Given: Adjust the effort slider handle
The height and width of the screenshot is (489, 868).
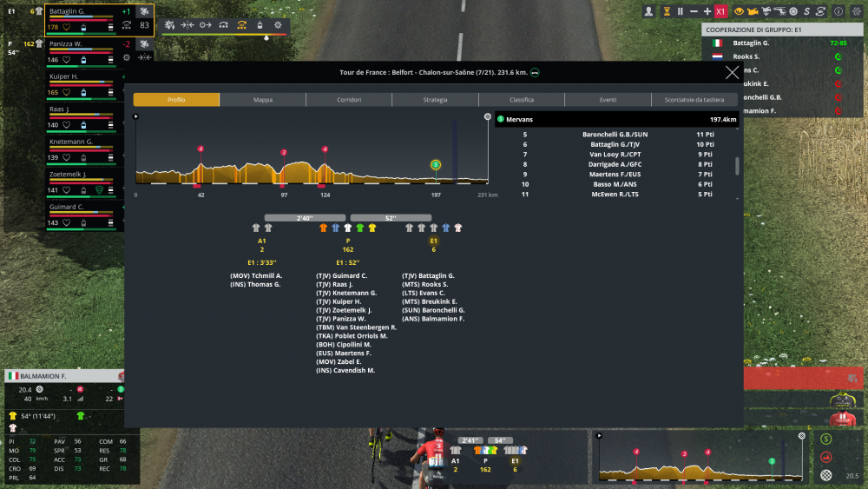Looking at the screenshot, I should 266,37.
